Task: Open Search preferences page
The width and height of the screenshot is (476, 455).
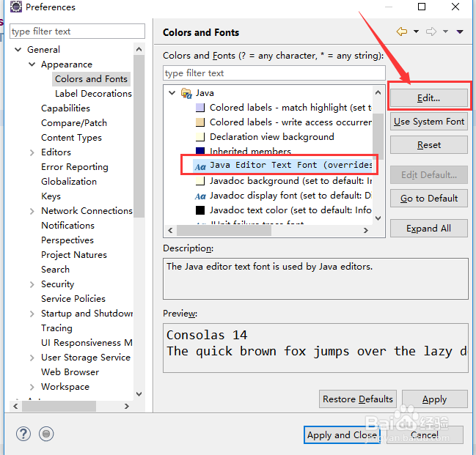Action: click(55, 270)
